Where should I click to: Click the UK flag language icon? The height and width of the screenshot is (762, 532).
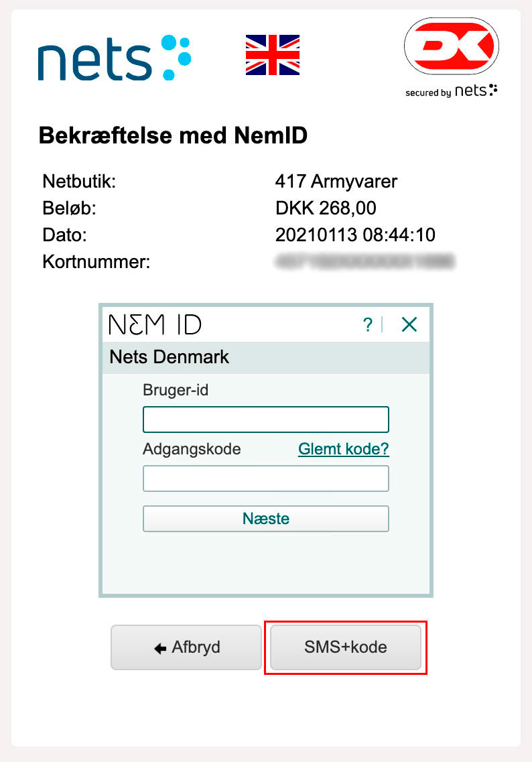(x=273, y=55)
